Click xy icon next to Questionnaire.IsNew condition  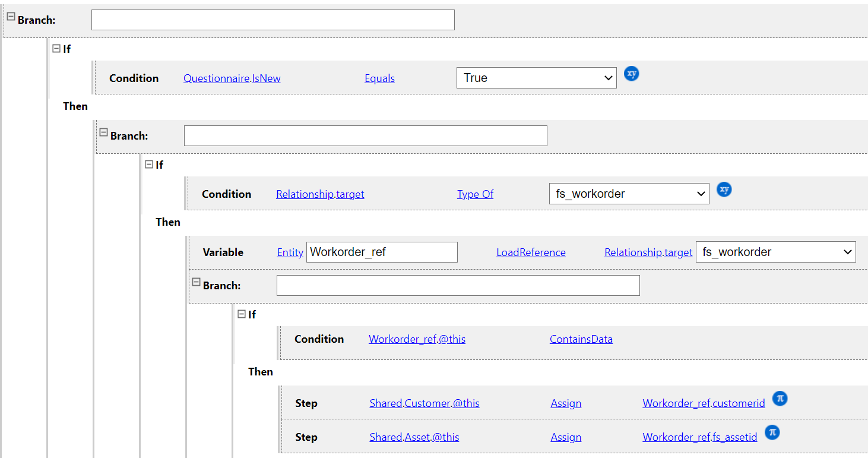(x=632, y=74)
